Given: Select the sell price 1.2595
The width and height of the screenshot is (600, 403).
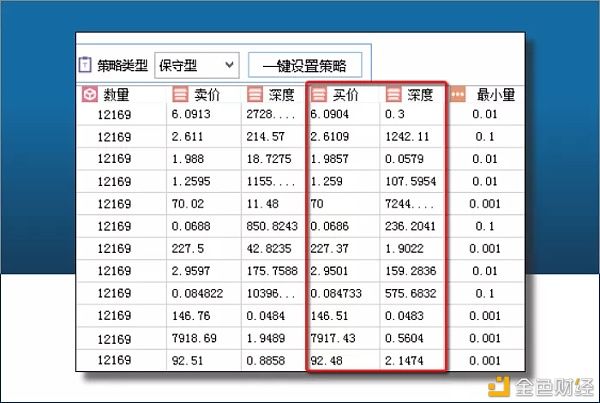Looking at the screenshot, I should [191, 181].
